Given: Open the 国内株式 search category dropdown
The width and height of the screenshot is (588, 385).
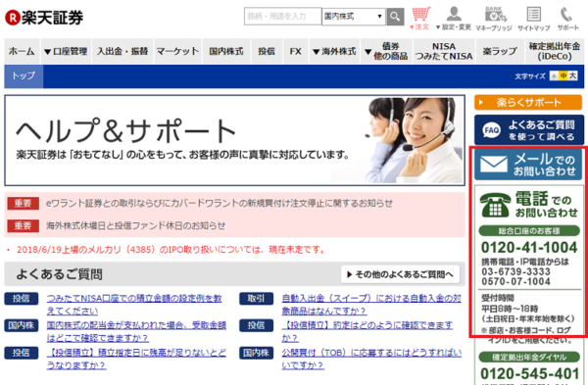Looking at the screenshot, I should pos(353,17).
